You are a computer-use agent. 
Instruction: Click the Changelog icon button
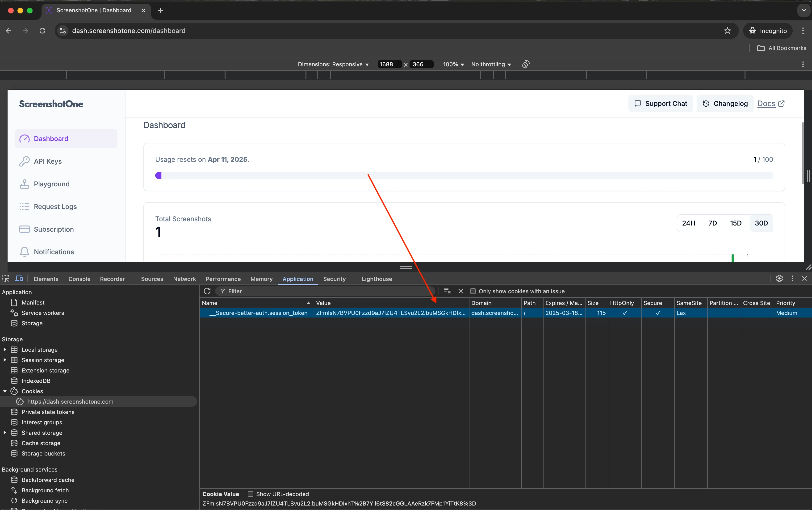705,103
